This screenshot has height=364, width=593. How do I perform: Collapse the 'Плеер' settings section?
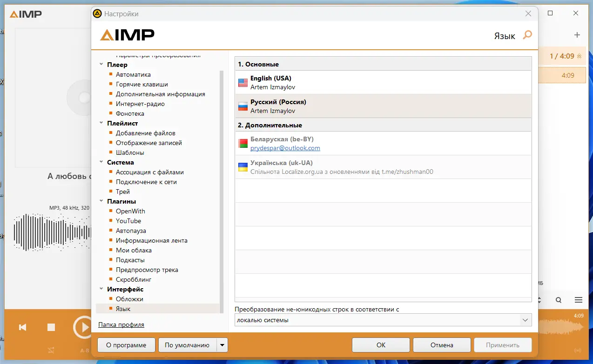101,65
